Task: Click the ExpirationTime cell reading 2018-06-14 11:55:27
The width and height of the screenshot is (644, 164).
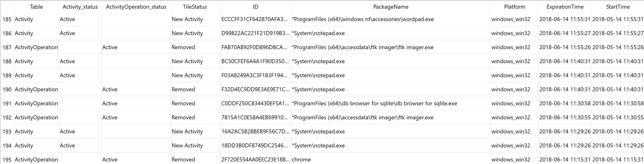Action: (565, 33)
